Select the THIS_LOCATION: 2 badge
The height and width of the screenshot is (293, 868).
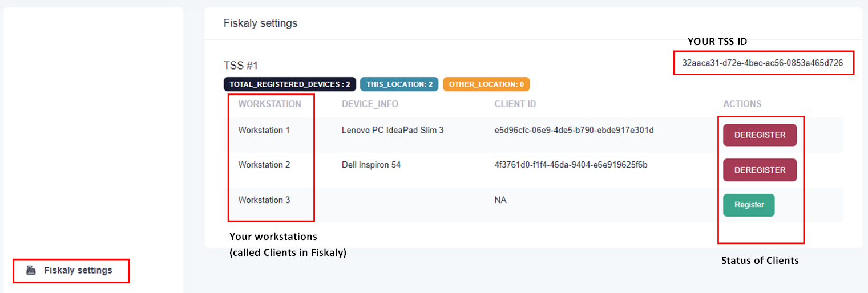click(399, 84)
